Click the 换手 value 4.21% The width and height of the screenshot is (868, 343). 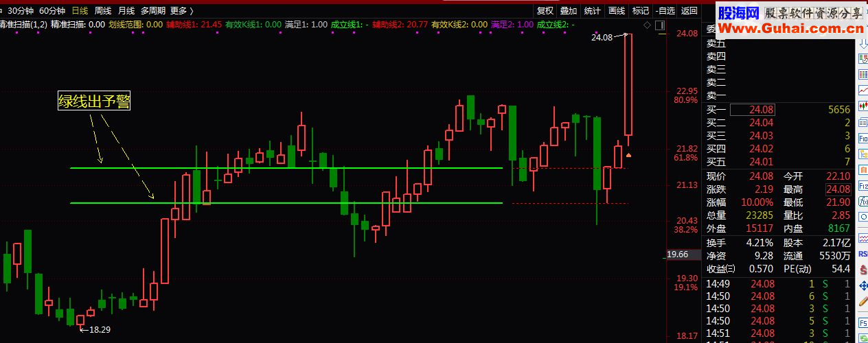coord(760,242)
